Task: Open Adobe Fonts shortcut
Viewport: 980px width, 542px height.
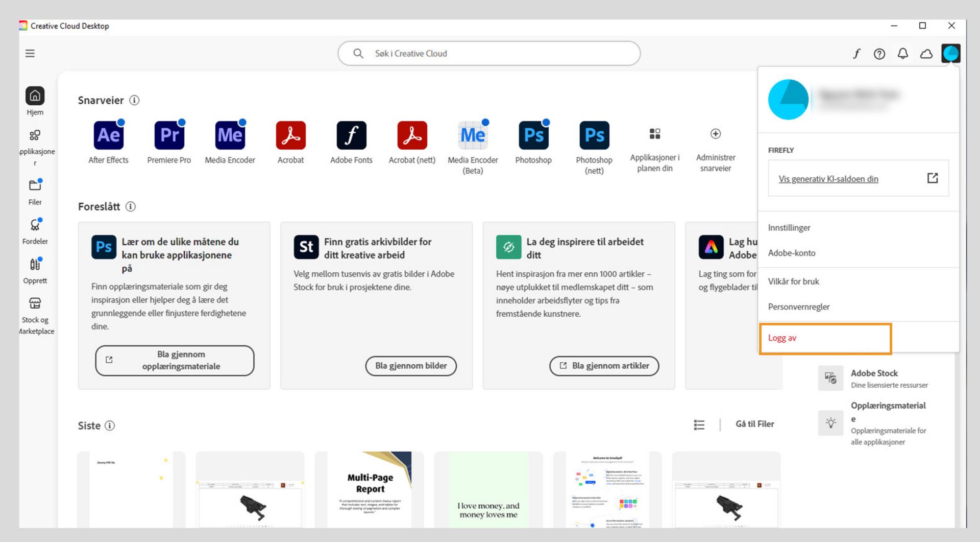Action: coord(351,136)
